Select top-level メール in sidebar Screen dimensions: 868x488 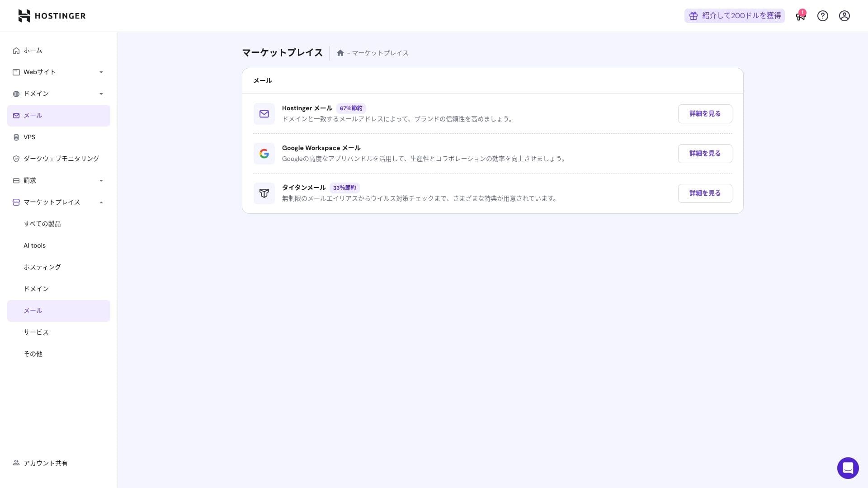[59, 116]
